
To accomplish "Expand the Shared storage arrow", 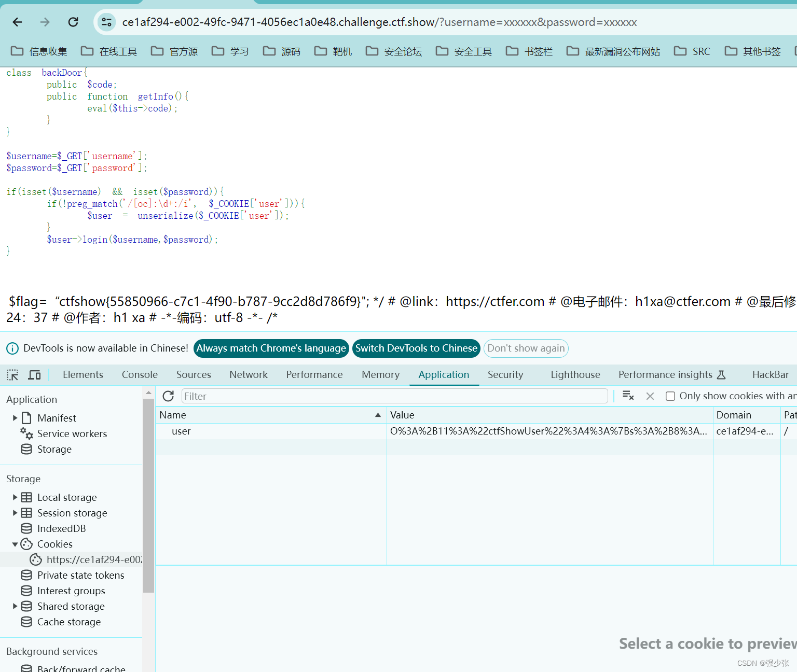I will click(15, 606).
